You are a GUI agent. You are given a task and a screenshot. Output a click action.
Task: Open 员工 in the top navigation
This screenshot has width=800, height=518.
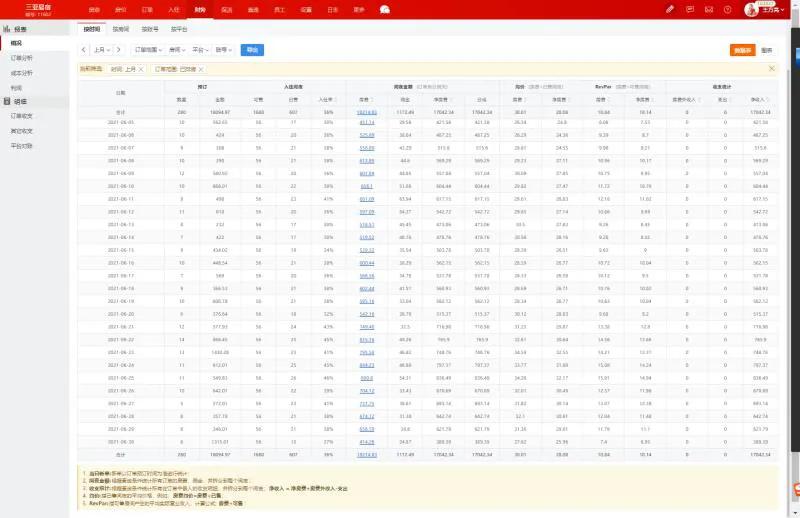pos(280,10)
